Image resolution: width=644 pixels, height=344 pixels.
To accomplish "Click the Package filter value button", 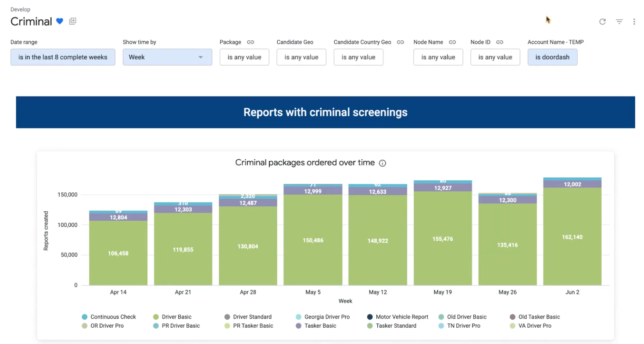I will click(x=244, y=57).
